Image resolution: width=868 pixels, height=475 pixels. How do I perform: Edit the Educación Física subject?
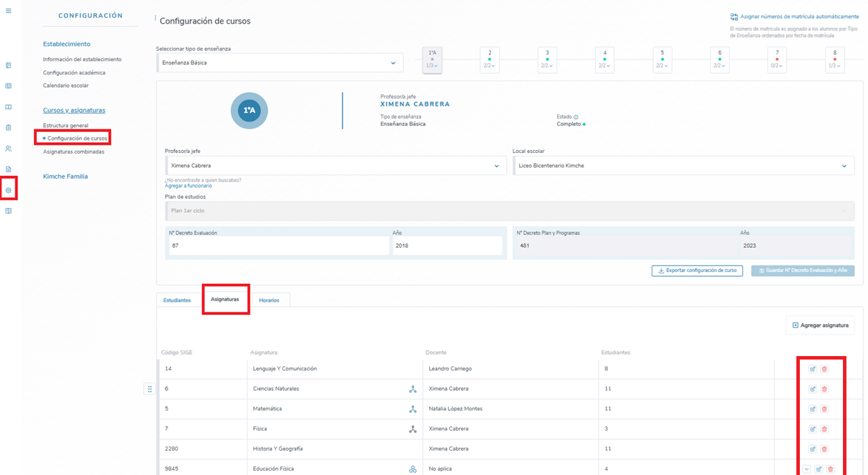pyautogui.click(x=819, y=469)
